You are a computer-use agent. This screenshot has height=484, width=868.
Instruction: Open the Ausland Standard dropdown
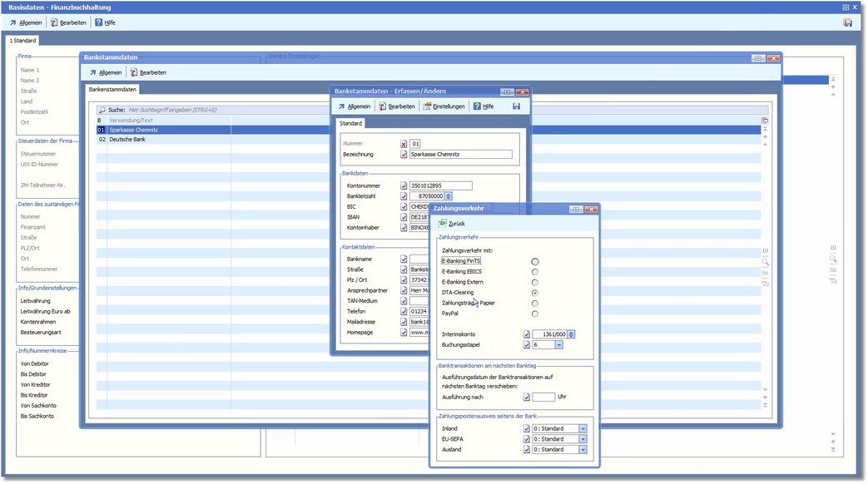pyautogui.click(x=583, y=450)
